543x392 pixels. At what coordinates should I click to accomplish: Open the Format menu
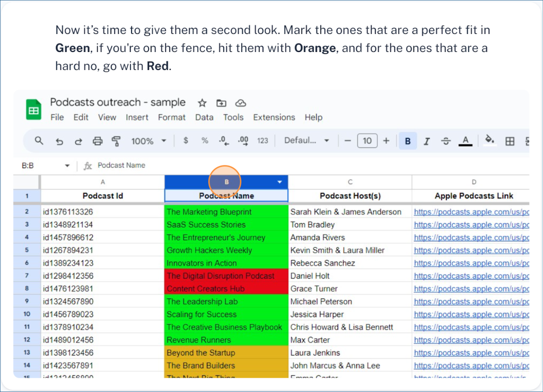(x=172, y=117)
